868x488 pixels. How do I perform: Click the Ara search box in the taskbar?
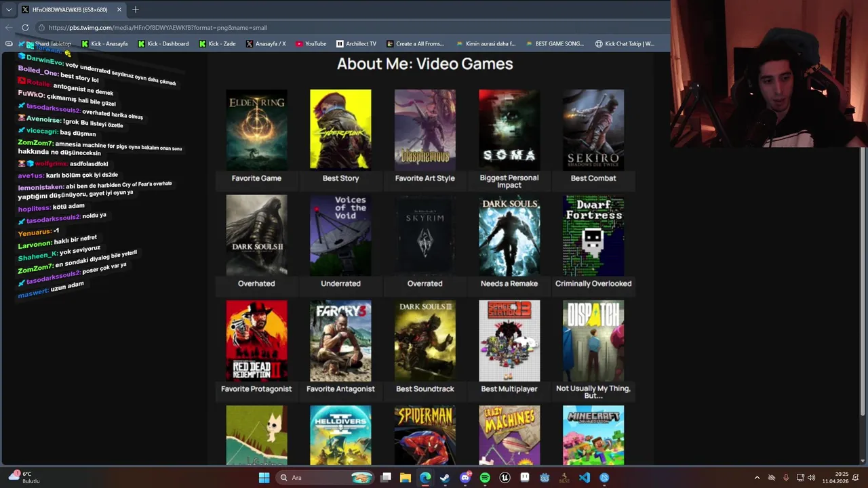pos(324,478)
